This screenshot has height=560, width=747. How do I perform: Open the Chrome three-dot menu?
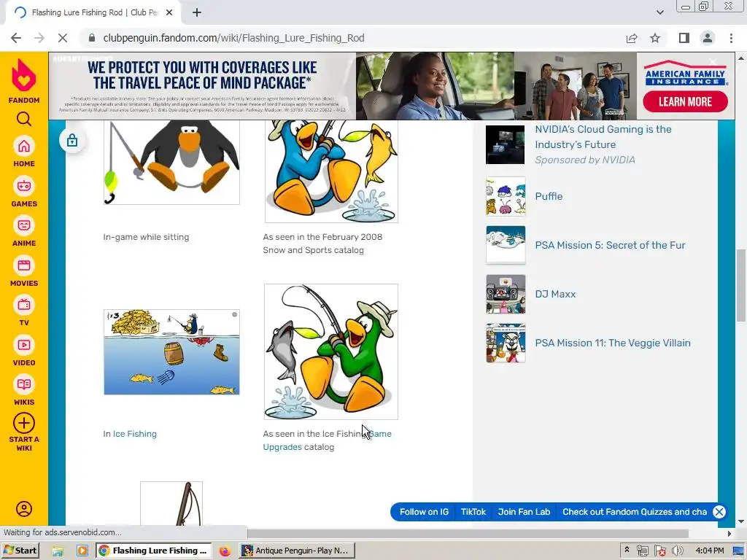pos(731,38)
